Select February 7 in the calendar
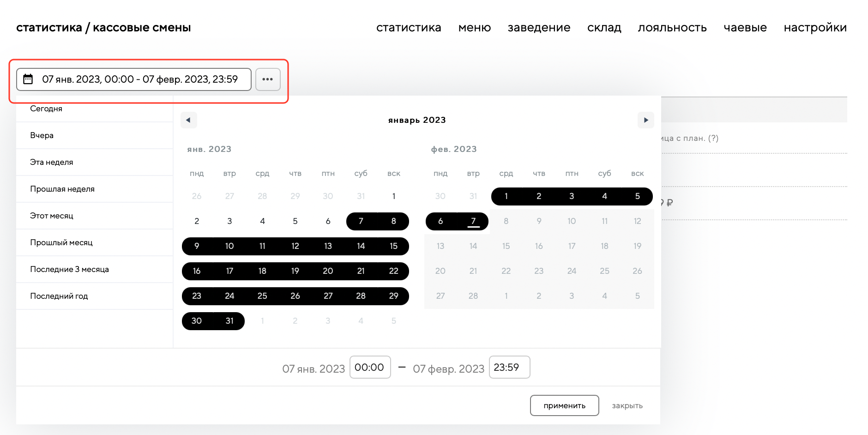The width and height of the screenshot is (868, 435). point(473,221)
